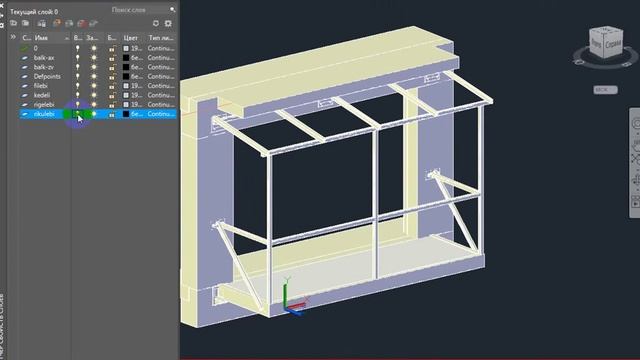The width and height of the screenshot is (640, 360).
Task: Open the New Group Filter tool
Action: [x=25, y=23]
